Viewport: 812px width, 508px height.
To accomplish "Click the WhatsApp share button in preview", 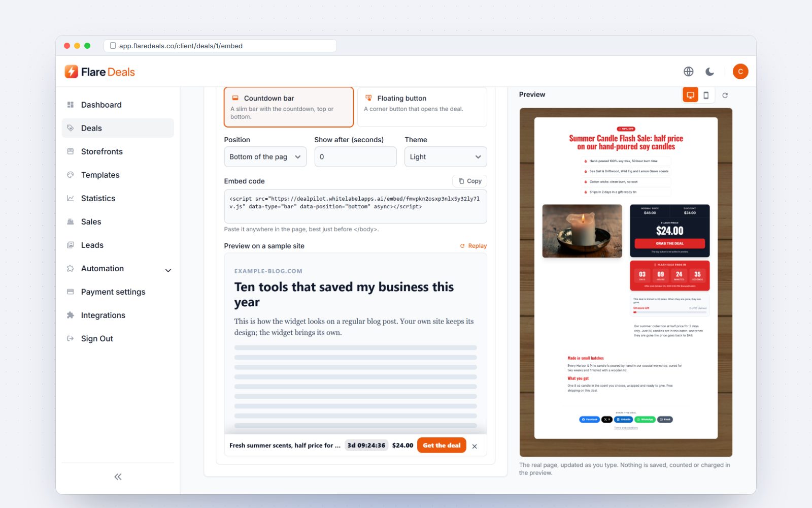I will coord(645,420).
